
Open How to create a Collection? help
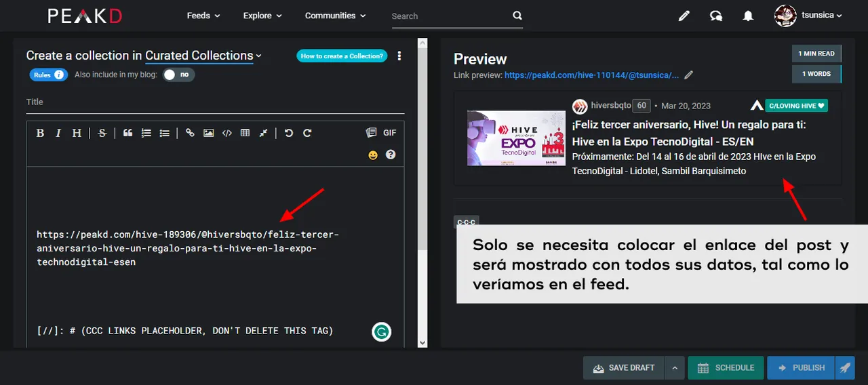click(342, 56)
